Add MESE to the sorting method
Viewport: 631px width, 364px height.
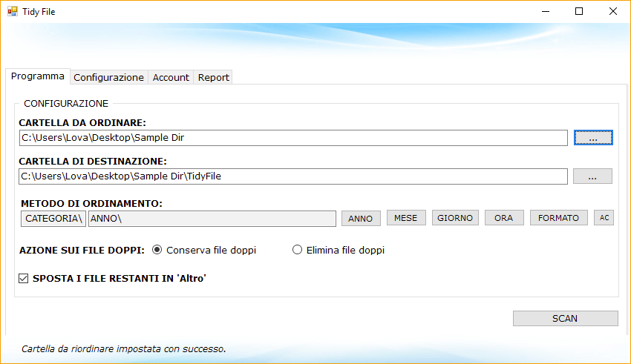pos(405,218)
